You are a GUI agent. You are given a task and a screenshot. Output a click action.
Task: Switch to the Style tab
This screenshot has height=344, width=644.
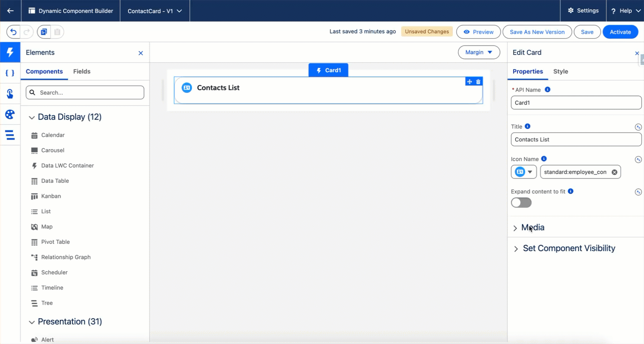pyautogui.click(x=560, y=71)
